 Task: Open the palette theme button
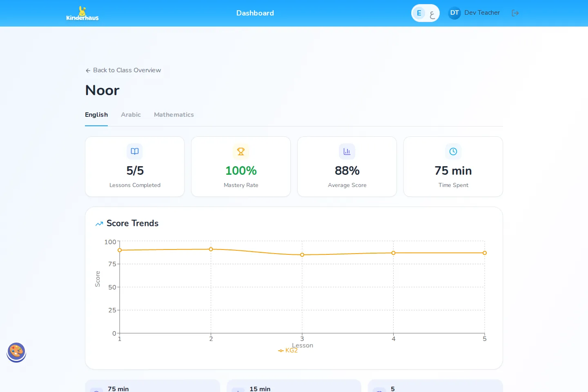coord(16,352)
